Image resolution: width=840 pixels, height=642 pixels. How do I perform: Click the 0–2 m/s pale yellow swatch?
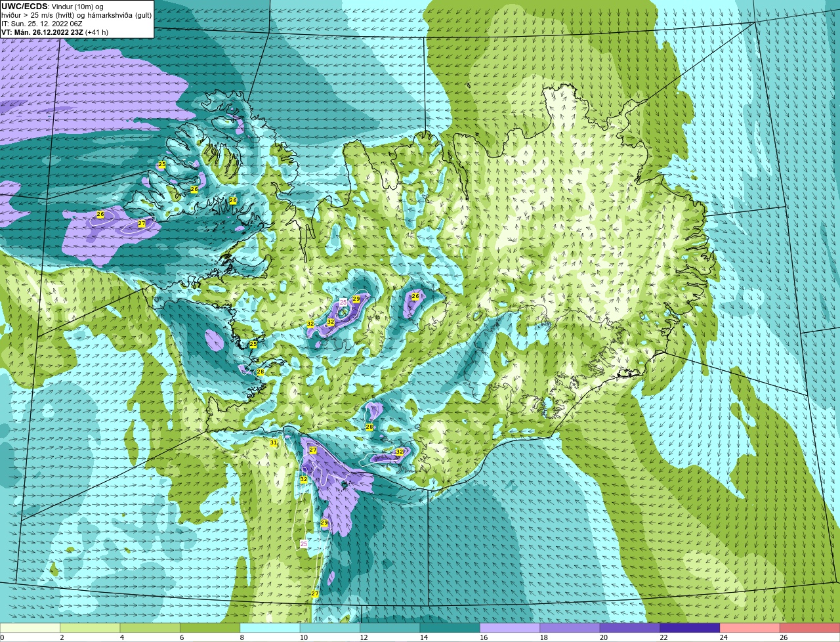pyautogui.click(x=30, y=628)
